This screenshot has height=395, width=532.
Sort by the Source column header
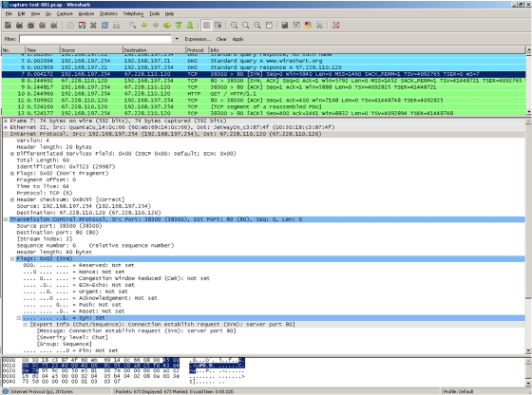pyautogui.click(x=91, y=49)
